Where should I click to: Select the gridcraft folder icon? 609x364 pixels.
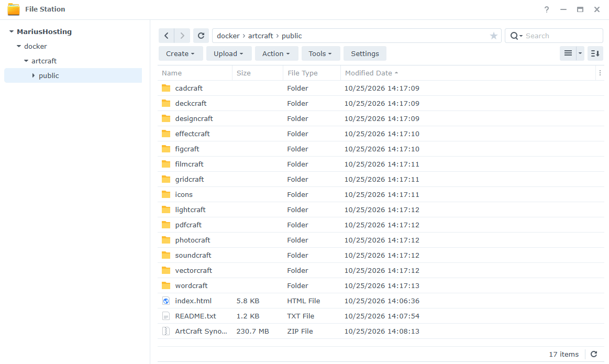click(x=166, y=179)
